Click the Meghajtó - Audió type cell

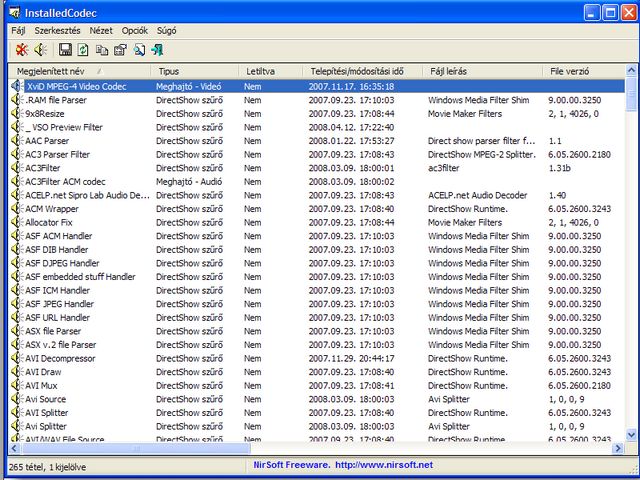[189, 182]
